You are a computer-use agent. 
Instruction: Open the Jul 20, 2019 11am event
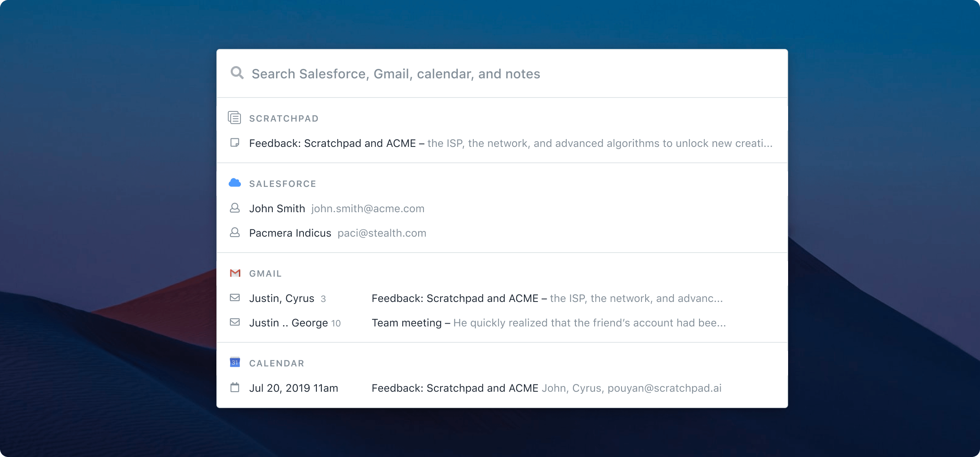click(x=294, y=388)
